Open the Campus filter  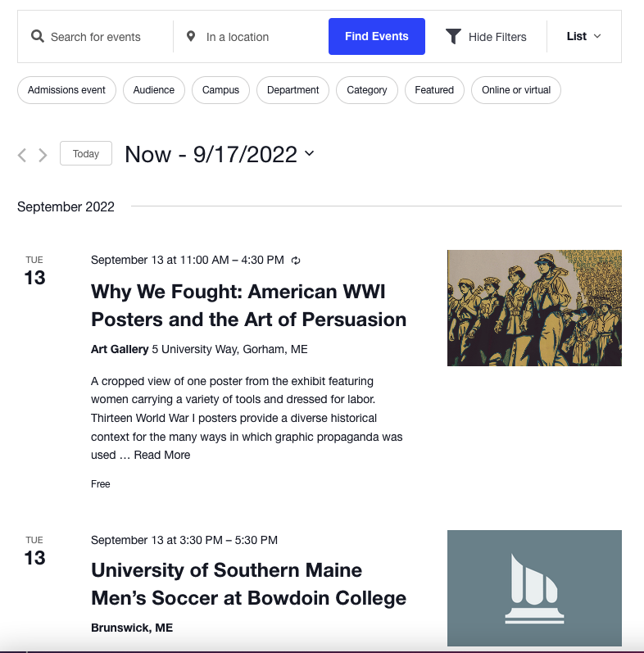pos(220,90)
